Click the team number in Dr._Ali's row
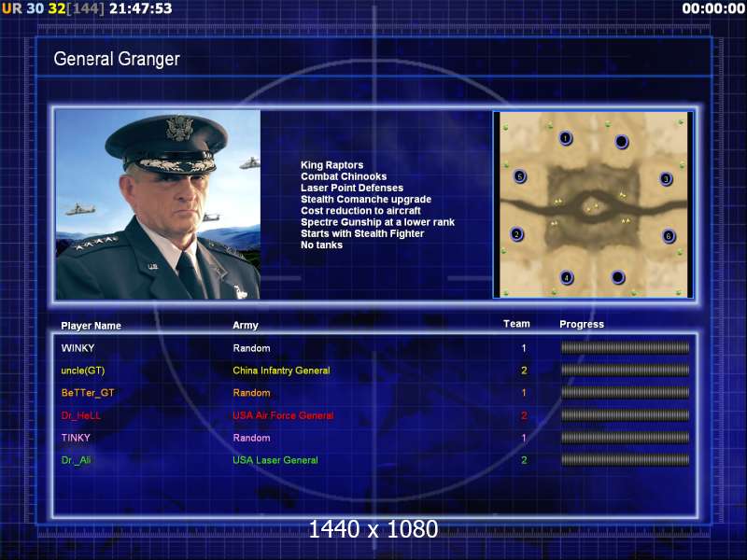 click(x=524, y=460)
